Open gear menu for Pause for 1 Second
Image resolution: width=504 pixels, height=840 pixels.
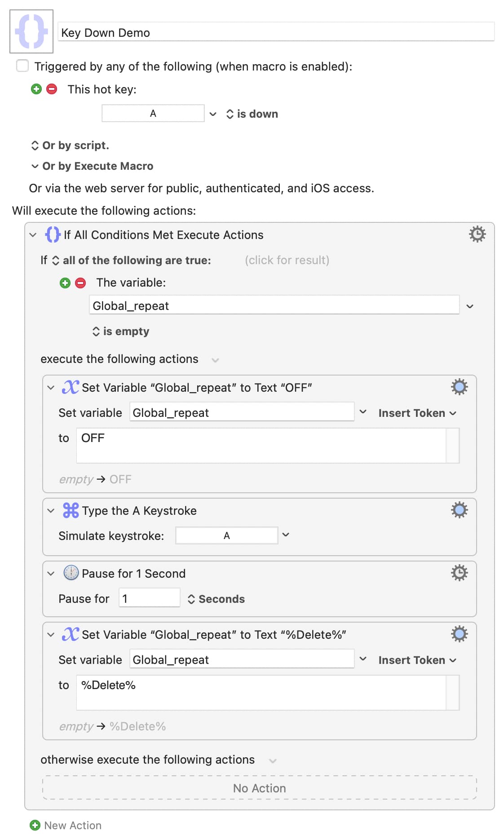[459, 573]
